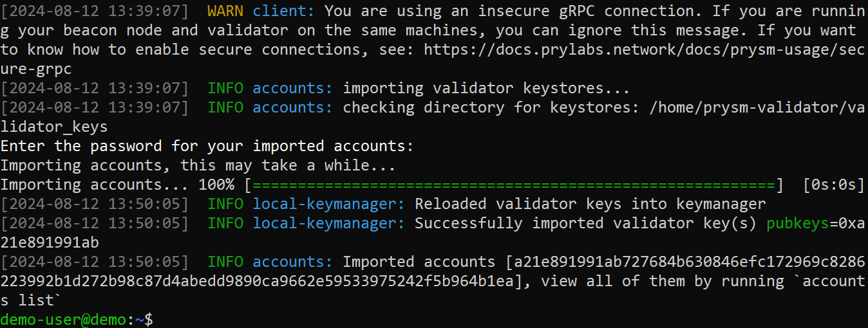This screenshot has width=868, height=328.
Task: Click the green demo-user@demo username text
Action: 63,319
